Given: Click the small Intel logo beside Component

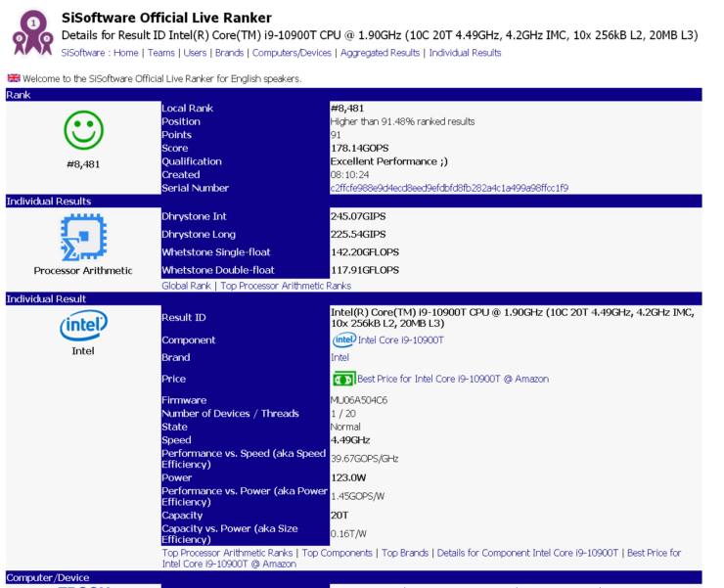Looking at the screenshot, I should click(344, 339).
